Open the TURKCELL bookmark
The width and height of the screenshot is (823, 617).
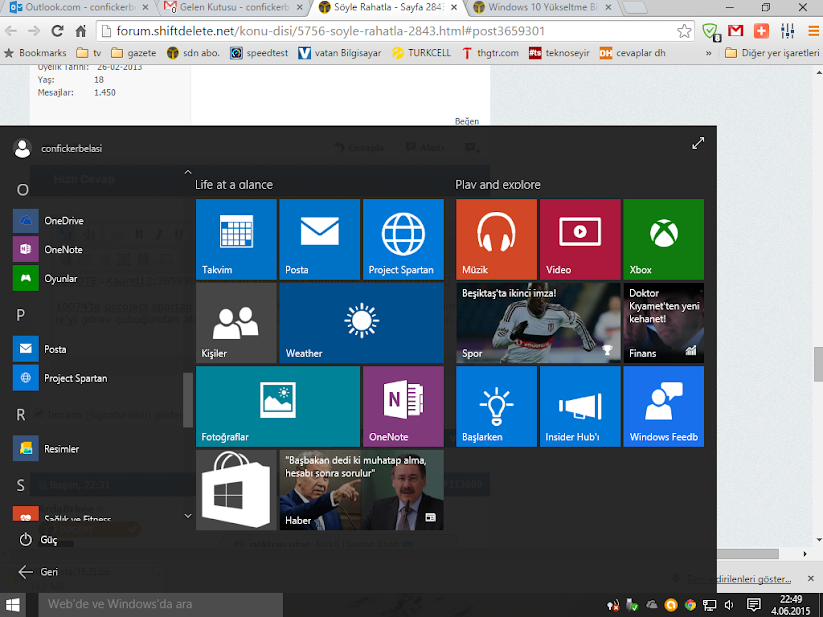click(x=421, y=53)
